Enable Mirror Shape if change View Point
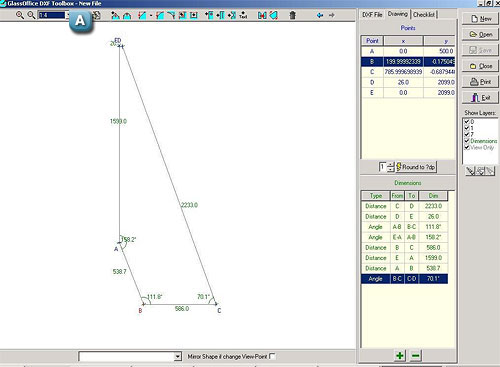 point(272,356)
